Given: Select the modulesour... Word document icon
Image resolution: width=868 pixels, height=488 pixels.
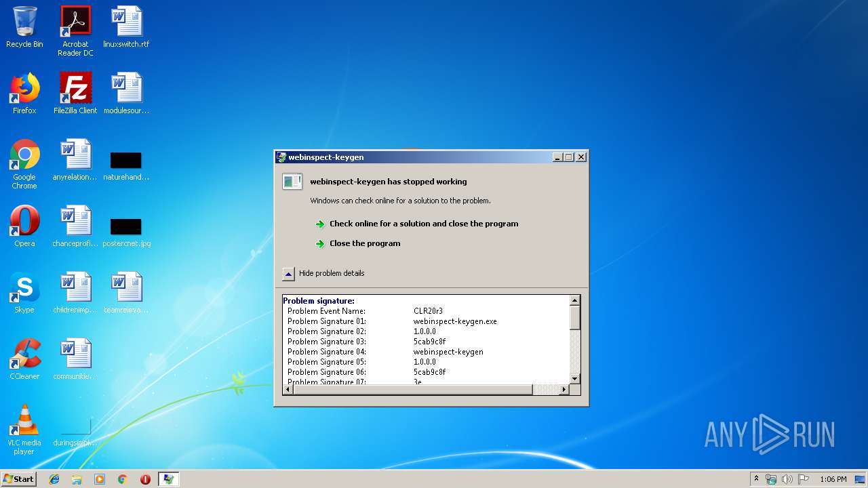Looking at the screenshot, I should point(126,94).
